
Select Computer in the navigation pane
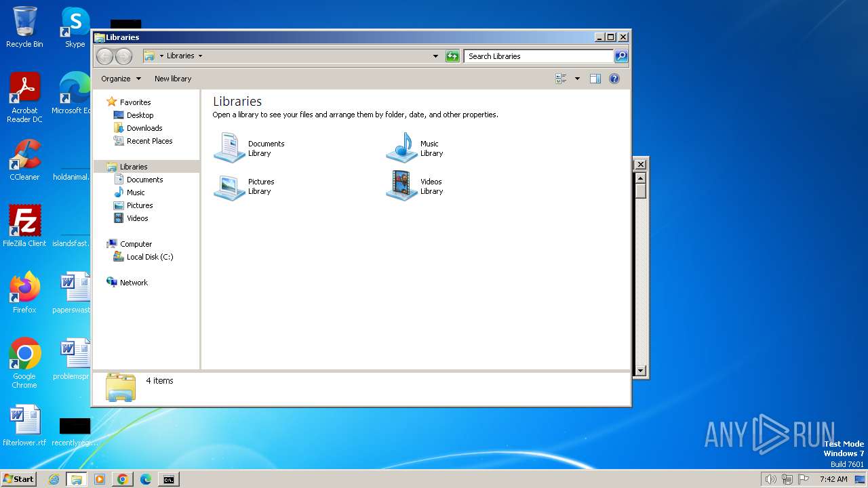136,244
